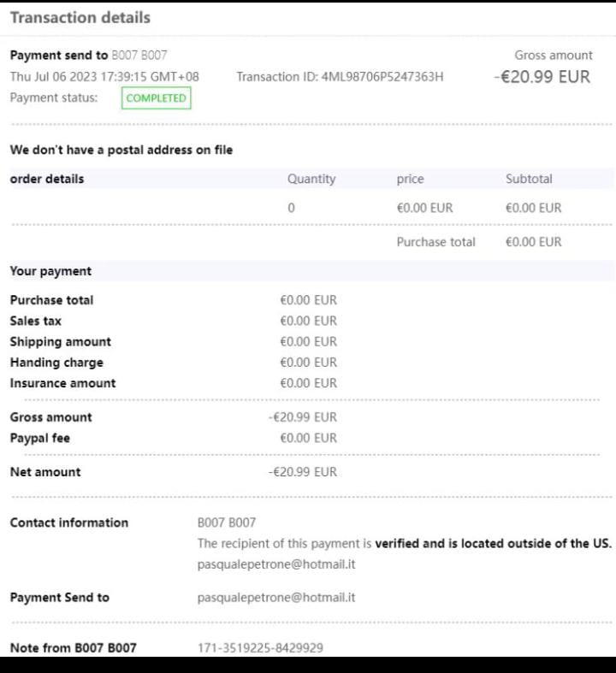Click the order details header label
This screenshot has width=616, height=673.
pos(47,180)
